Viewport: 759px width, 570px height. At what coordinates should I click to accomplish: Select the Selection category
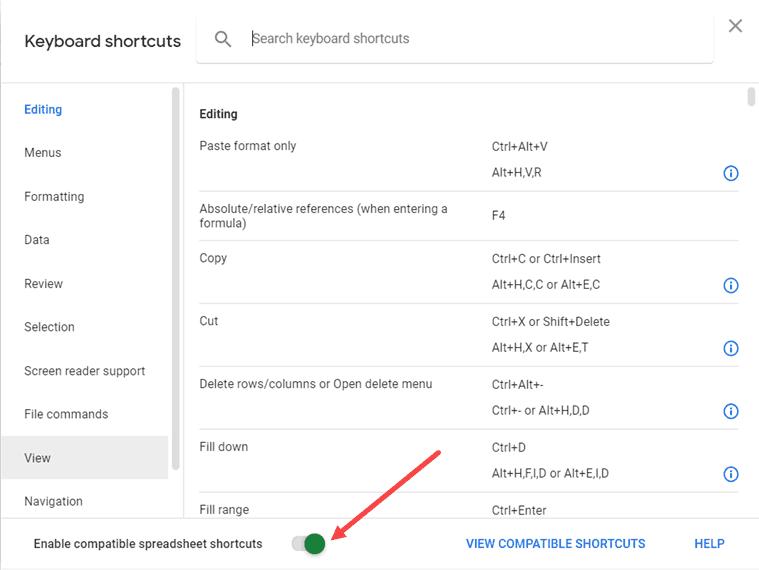click(49, 327)
